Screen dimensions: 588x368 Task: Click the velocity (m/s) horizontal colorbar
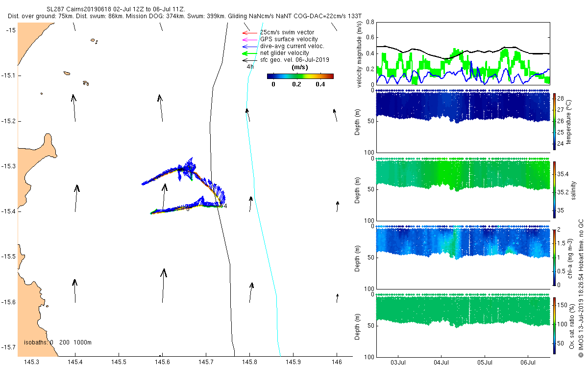[x=300, y=76]
